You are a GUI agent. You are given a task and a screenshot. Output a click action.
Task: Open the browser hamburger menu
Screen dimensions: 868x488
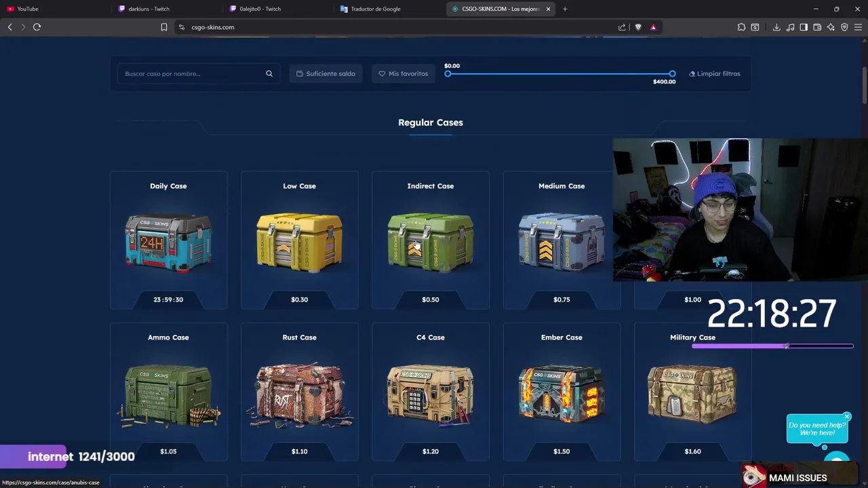coord(858,27)
